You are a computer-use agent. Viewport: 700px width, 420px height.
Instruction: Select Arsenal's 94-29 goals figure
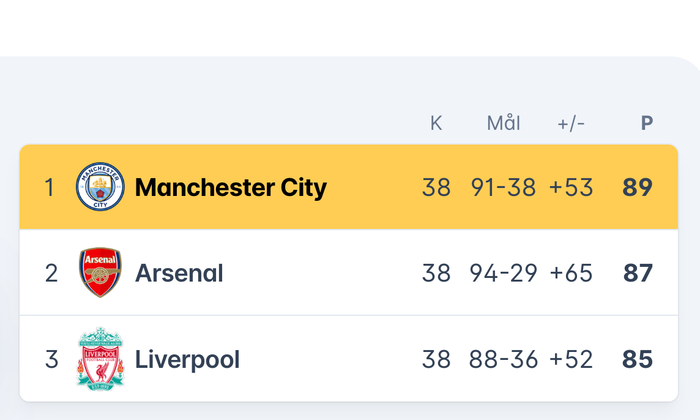(x=503, y=273)
